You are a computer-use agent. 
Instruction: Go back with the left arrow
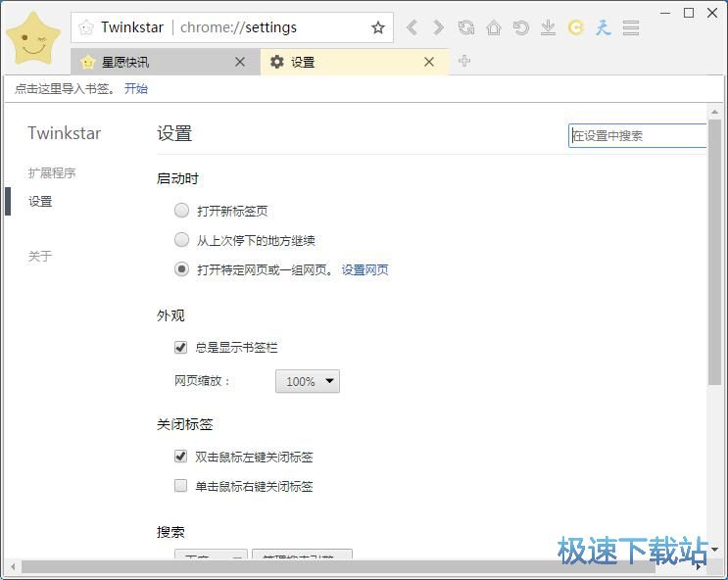(x=412, y=27)
